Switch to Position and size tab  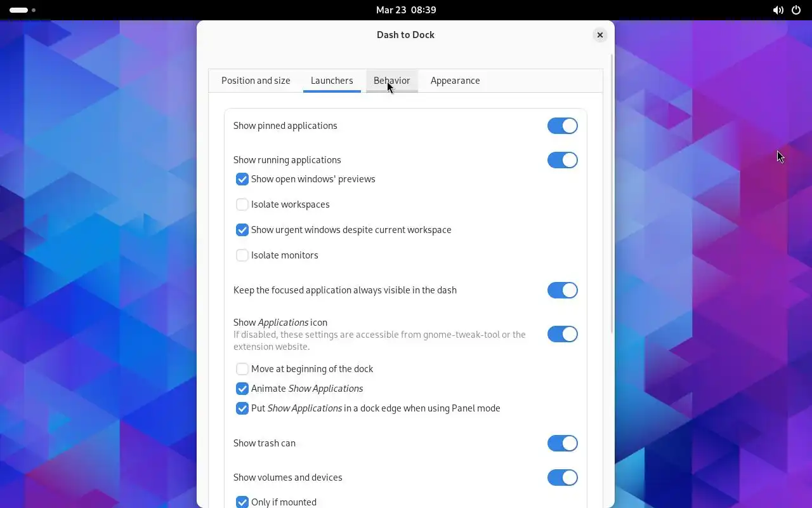256,81
